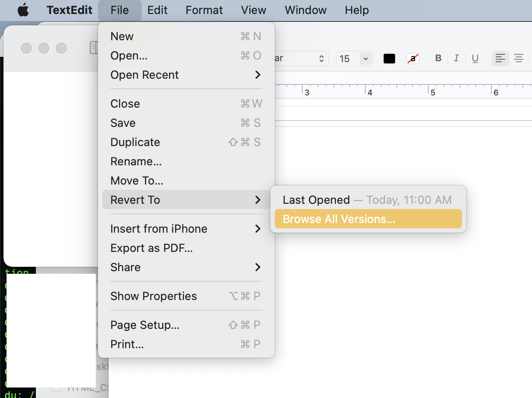Click the black text color well

click(389, 58)
